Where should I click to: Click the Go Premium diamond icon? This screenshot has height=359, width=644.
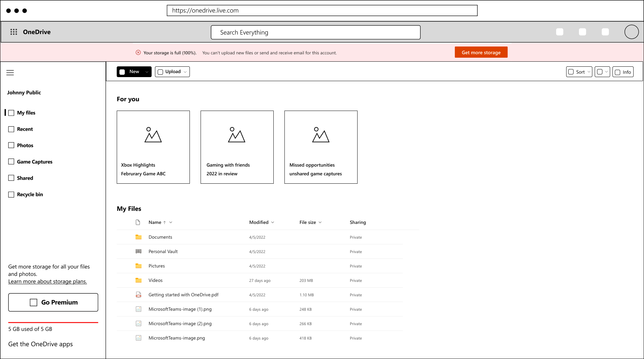pos(34,302)
